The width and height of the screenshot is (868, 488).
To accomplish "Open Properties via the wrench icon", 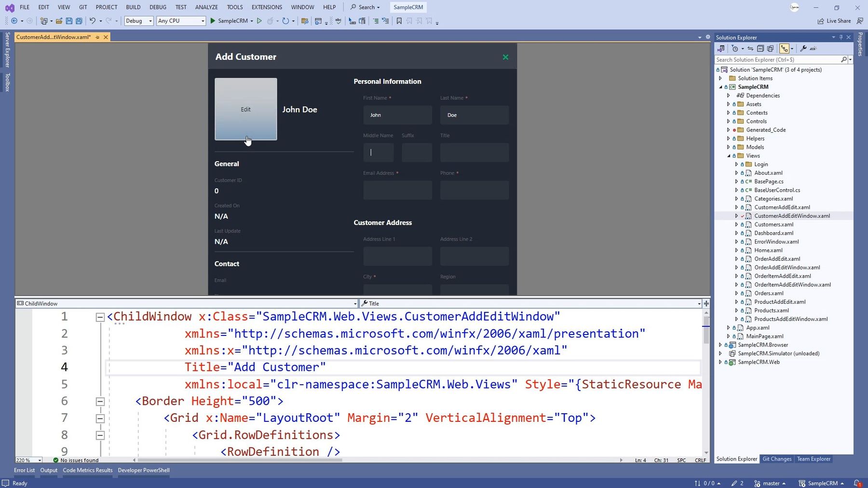I will coord(803,49).
